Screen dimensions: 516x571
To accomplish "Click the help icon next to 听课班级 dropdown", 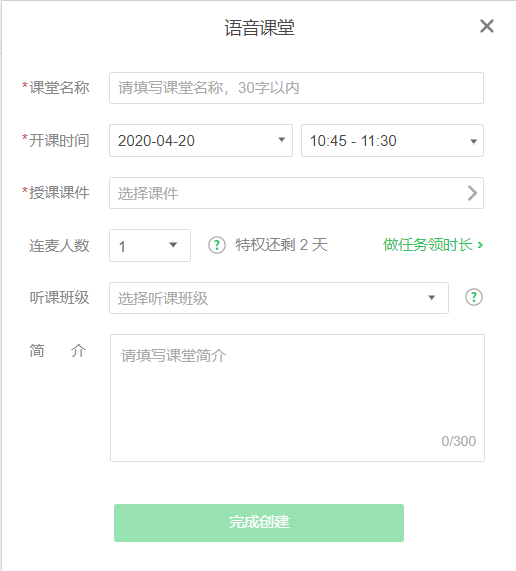I will [x=474, y=297].
